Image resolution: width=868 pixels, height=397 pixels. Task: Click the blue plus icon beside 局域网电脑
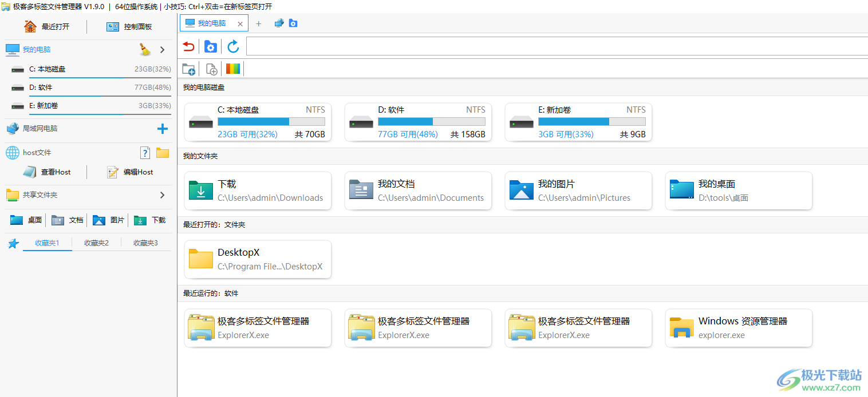163,129
